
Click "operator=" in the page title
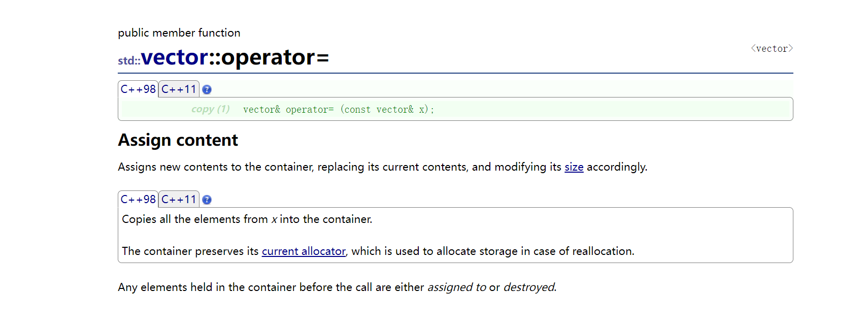tap(275, 57)
